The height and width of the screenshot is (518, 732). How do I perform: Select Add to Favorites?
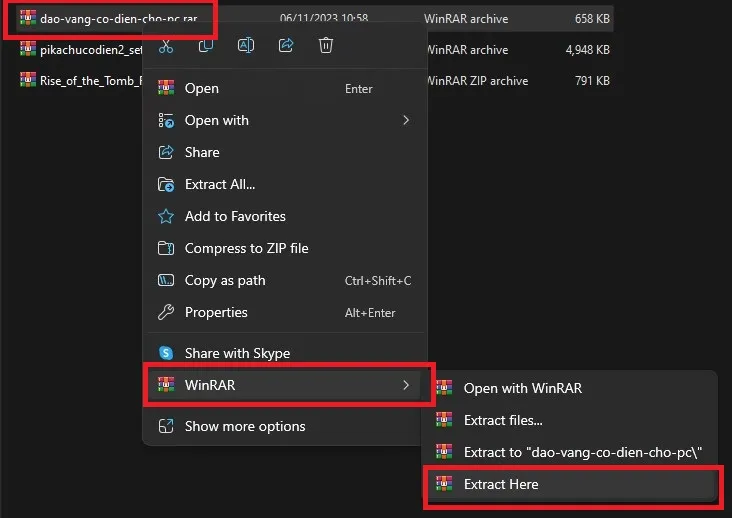[285, 216]
